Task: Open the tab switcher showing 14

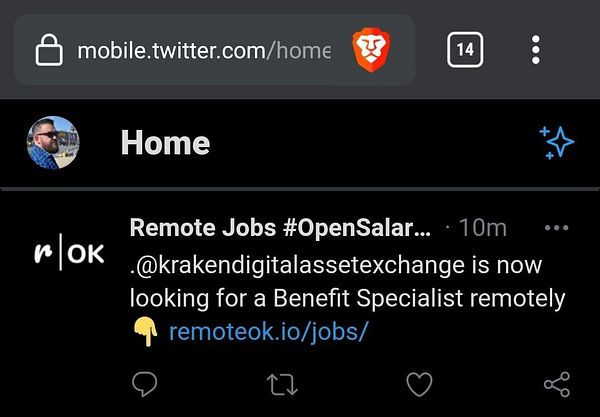Action: point(465,49)
